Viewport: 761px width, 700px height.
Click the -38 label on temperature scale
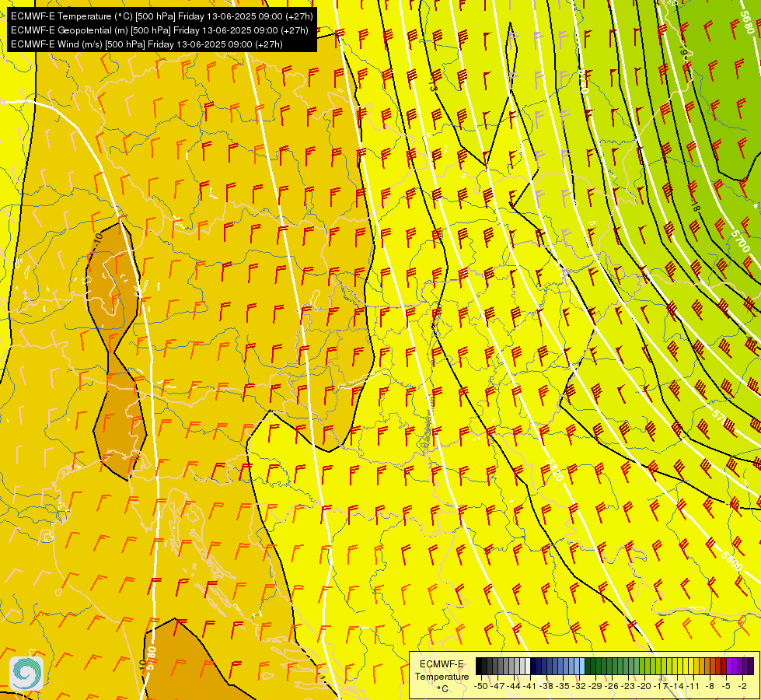click(x=546, y=686)
